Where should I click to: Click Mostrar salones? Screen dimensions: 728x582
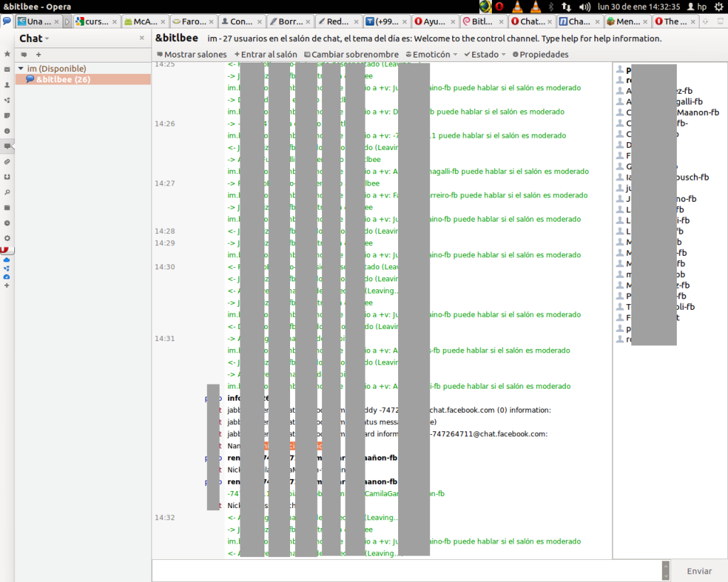192,54
